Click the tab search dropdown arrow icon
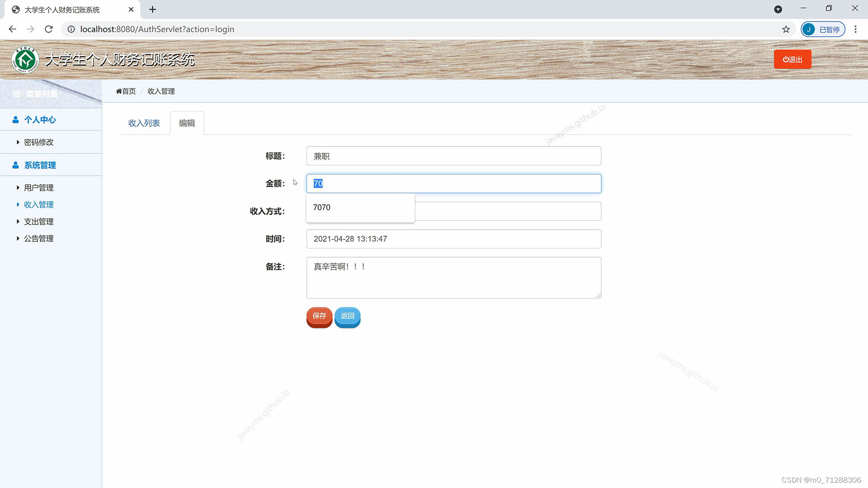Image resolution: width=868 pixels, height=488 pixels. 778,9
